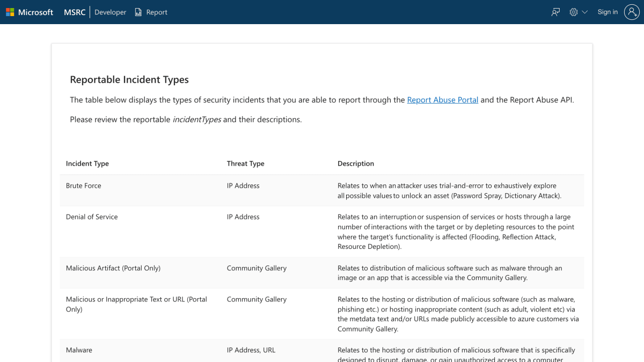Select the Denial of Service cell
Viewport: 644px width, 362px height.
pos(92,217)
